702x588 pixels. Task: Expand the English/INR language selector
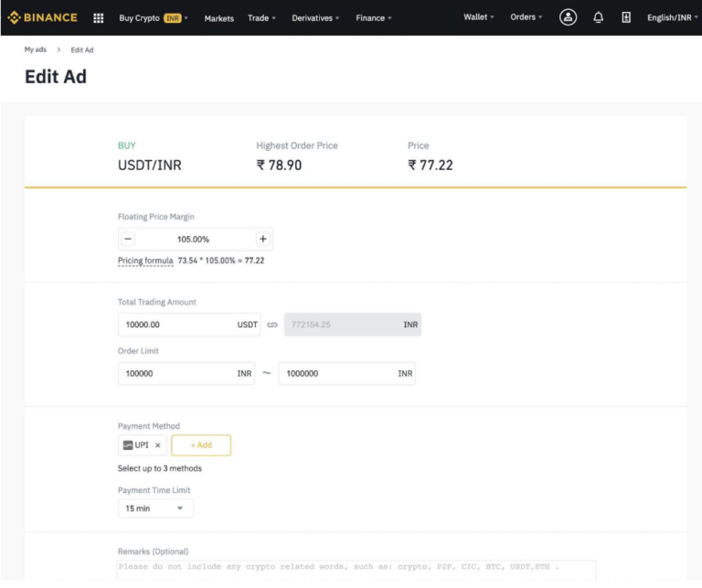tap(672, 17)
